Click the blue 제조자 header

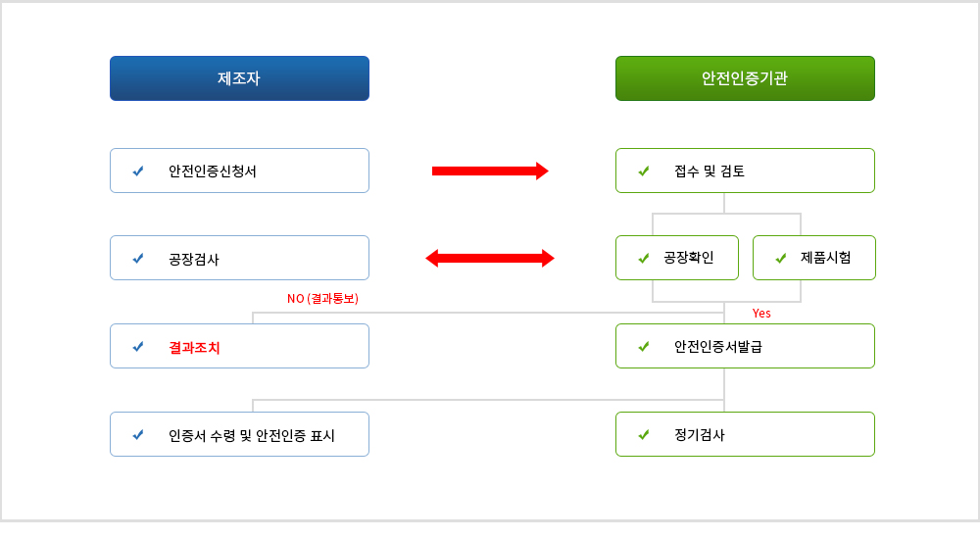click(239, 78)
